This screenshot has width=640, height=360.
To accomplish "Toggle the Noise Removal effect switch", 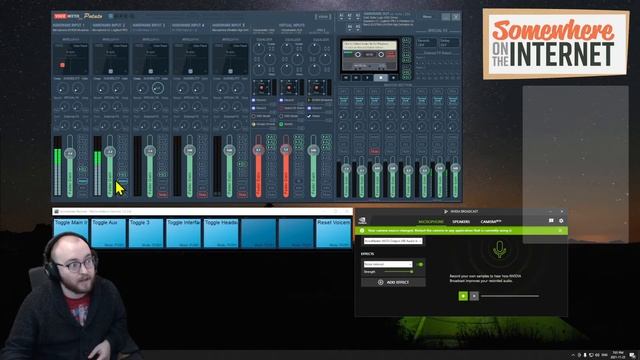I will (x=420, y=264).
